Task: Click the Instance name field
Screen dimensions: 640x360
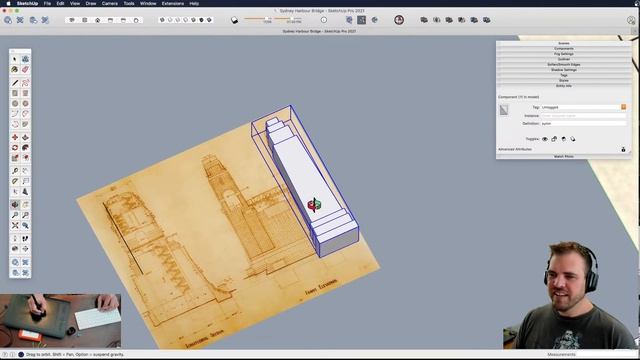Action: pyautogui.click(x=583, y=116)
